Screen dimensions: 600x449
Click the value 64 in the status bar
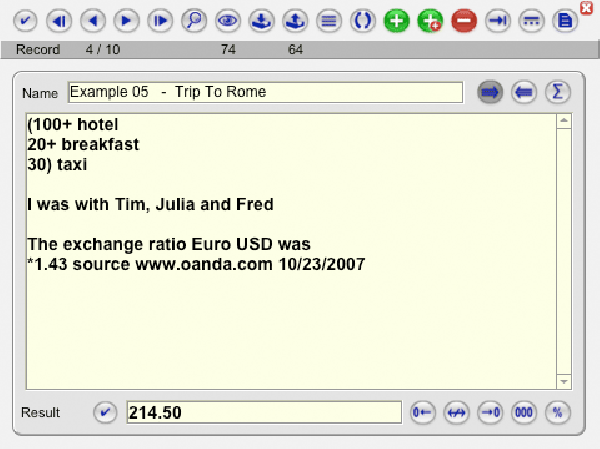295,49
